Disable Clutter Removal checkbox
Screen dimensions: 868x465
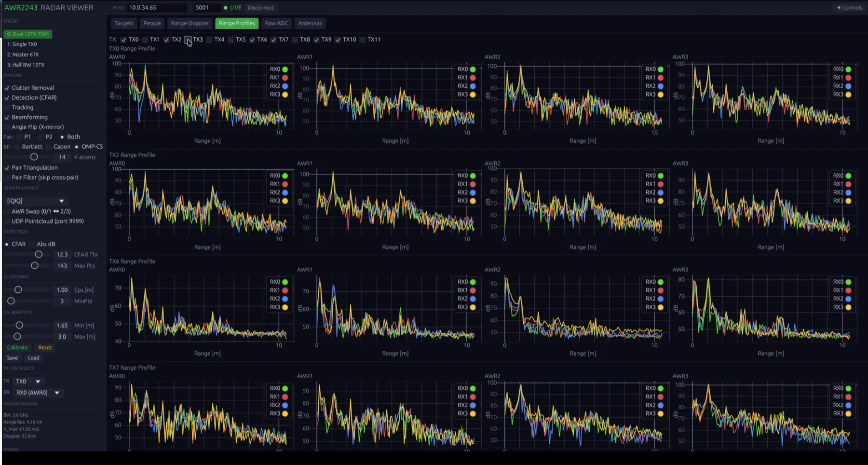click(x=7, y=88)
